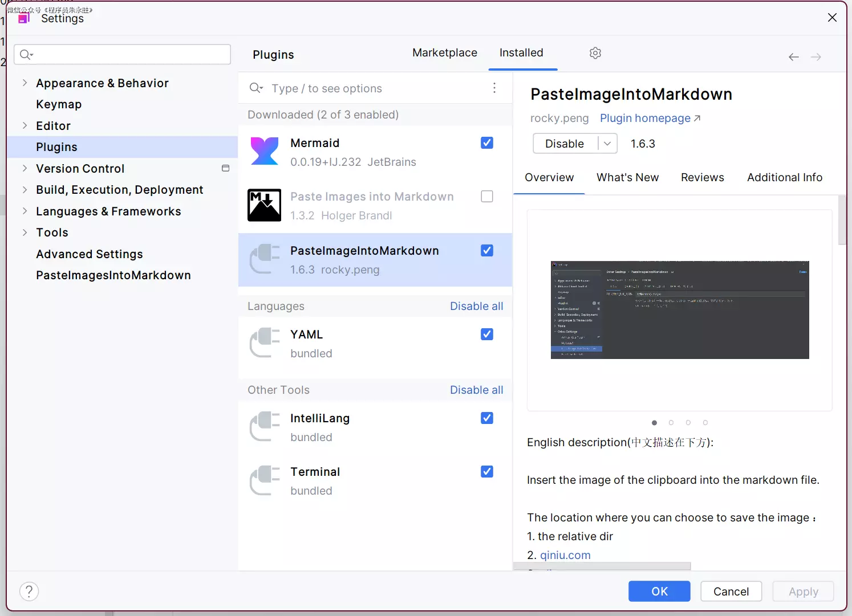Expand the Languages & Frameworks section
Image resolution: width=852 pixels, height=616 pixels.
[x=25, y=211]
